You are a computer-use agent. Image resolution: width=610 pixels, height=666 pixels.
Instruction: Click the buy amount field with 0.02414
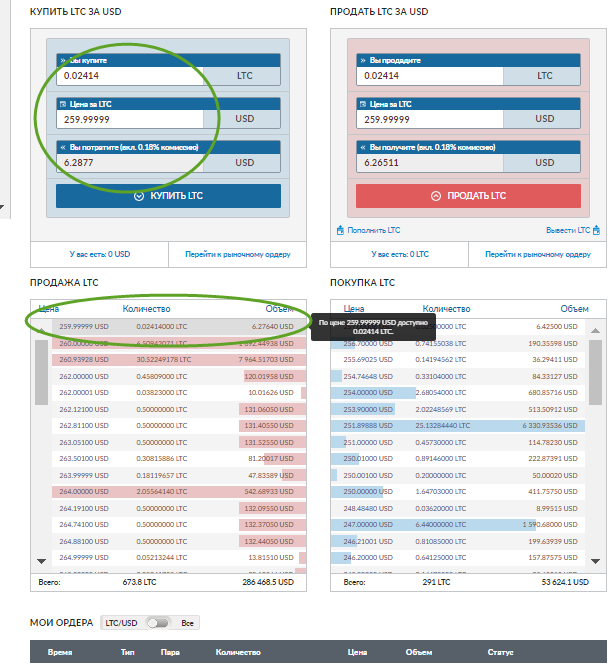click(128, 76)
